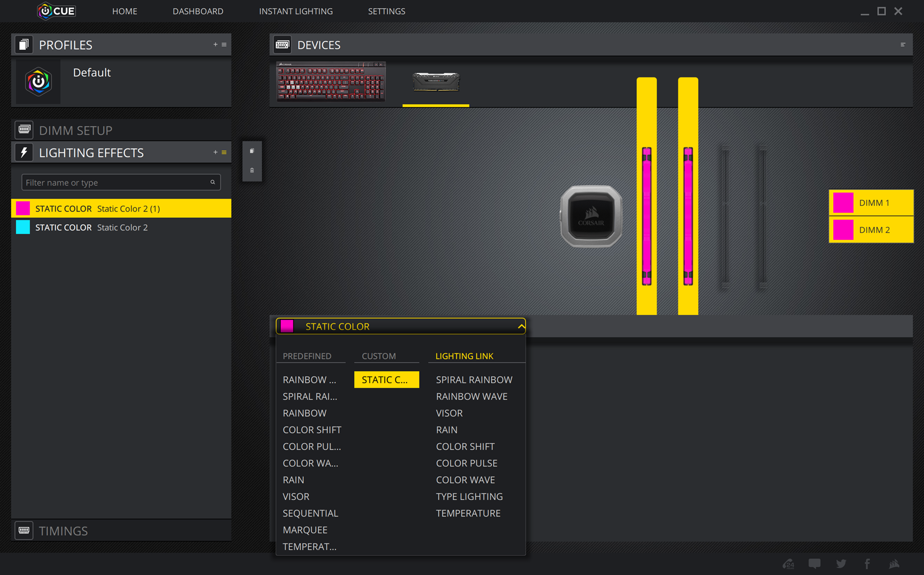924x575 pixels.
Task: Choose predefined COLOR WA... effect
Action: 310,463
